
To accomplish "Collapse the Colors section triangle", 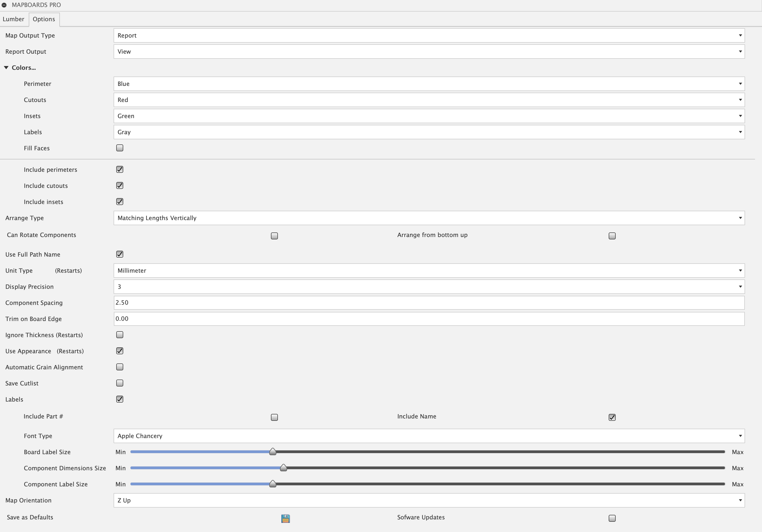I will 6,67.
